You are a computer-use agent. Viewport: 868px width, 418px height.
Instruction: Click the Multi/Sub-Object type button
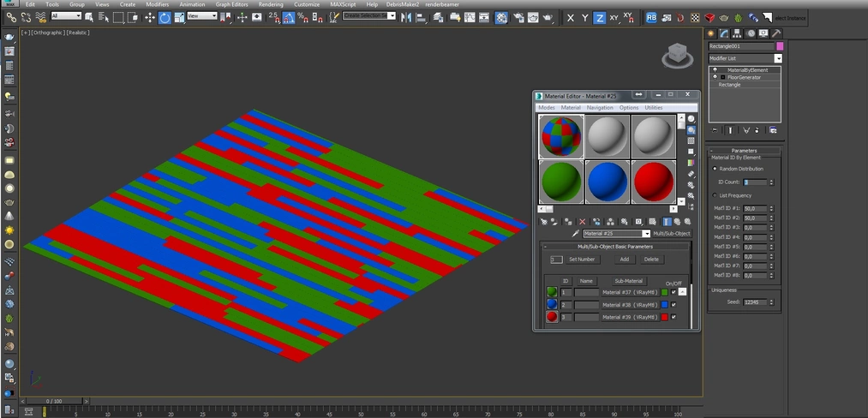[672, 234]
